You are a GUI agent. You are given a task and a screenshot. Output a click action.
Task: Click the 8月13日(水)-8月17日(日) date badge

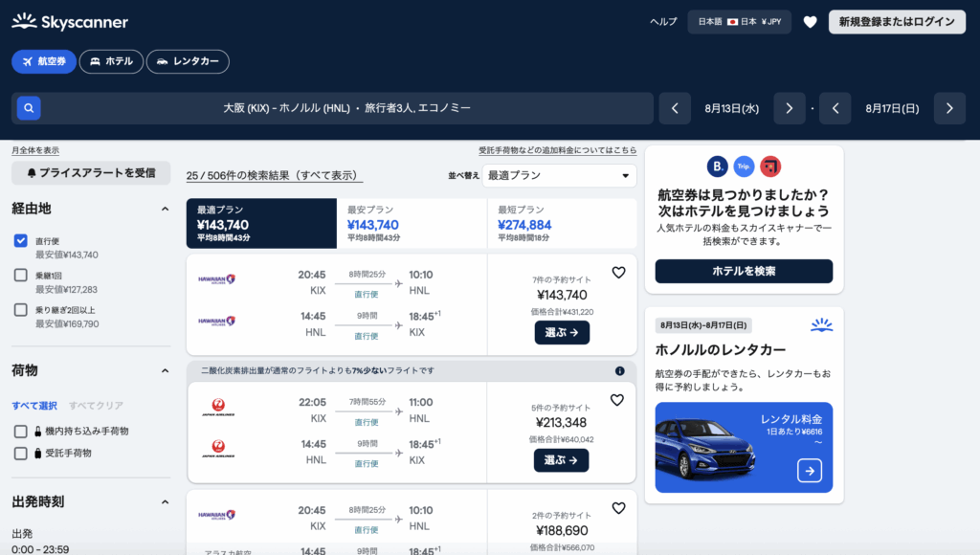[703, 325]
